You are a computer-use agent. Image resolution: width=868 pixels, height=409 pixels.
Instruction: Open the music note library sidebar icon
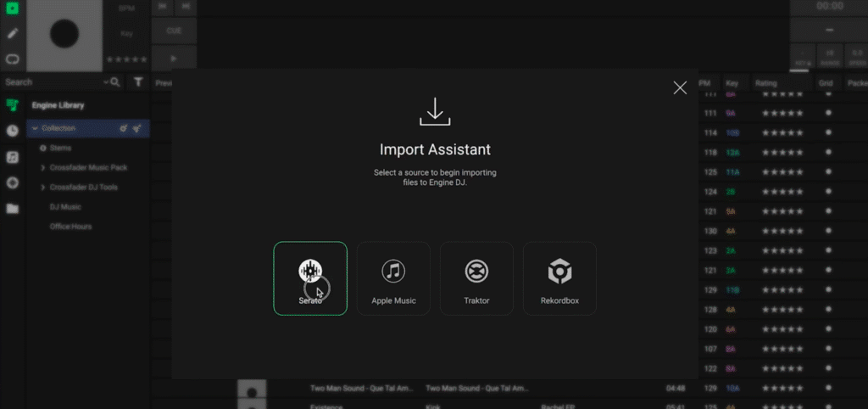coord(12,157)
